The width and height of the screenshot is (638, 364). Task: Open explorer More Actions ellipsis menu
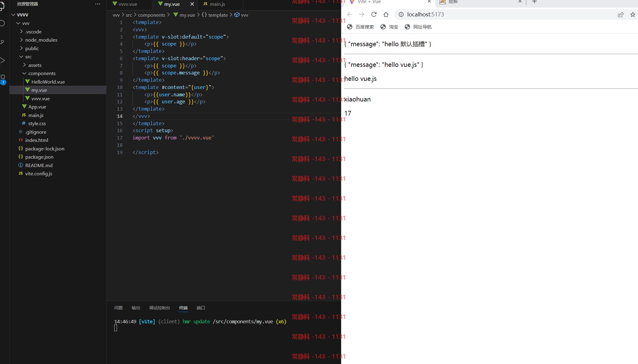(98, 4)
